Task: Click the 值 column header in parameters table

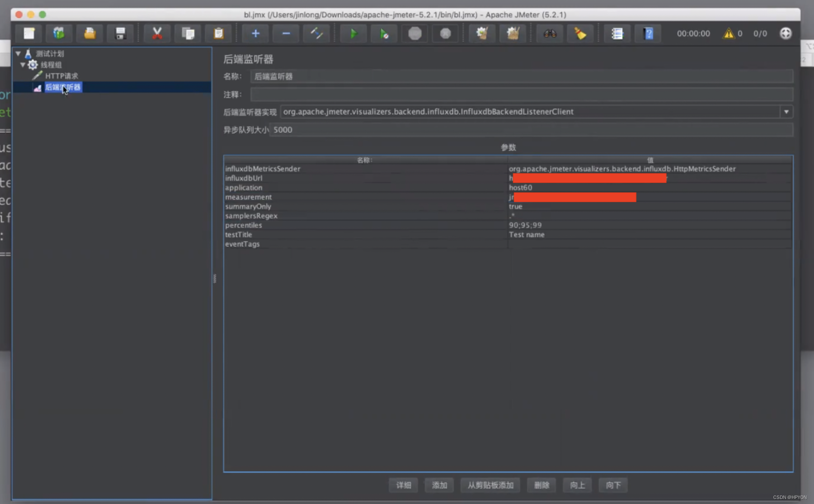Action: (x=650, y=160)
